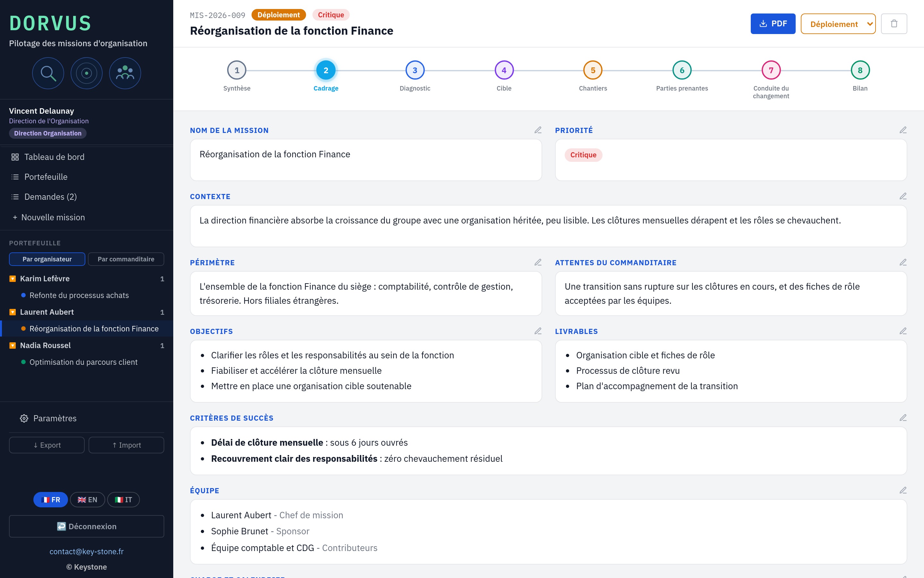Click Vincent Delaunay user name
Viewport: 924px width, 578px height.
pos(42,111)
